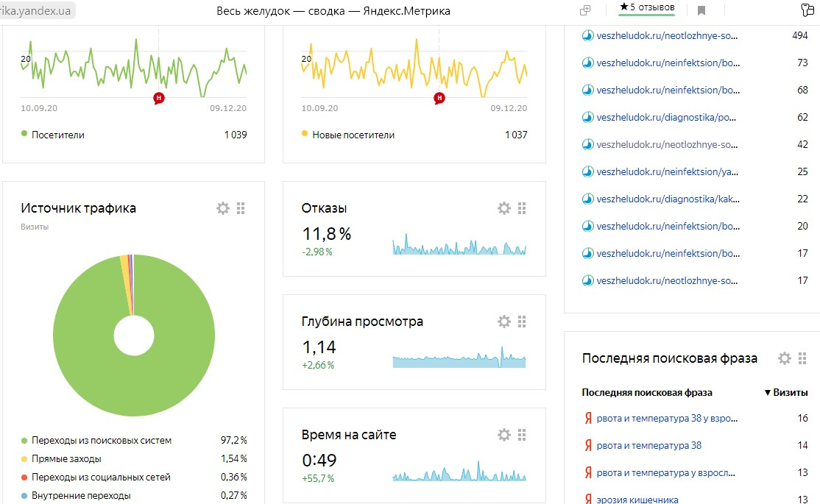Click grid handle of Глубина просмотра widget
820x504 pixels.
pyautogui.click(x=522, y=322)
